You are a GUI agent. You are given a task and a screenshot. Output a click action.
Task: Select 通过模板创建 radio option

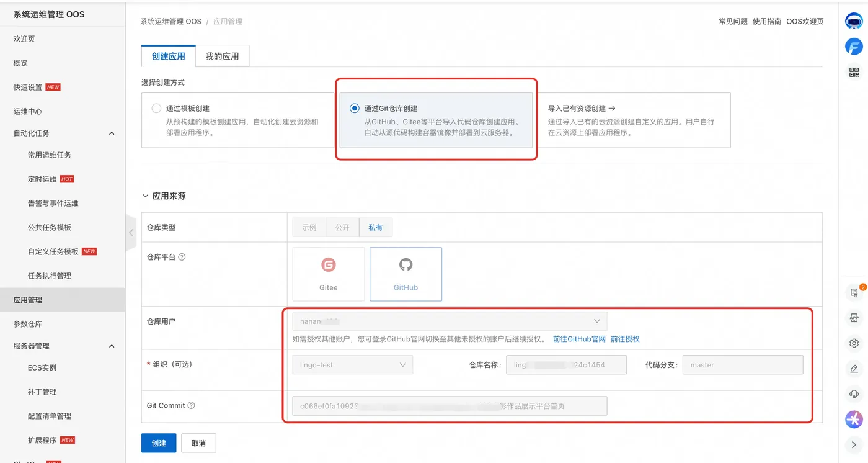coord(156,109)
